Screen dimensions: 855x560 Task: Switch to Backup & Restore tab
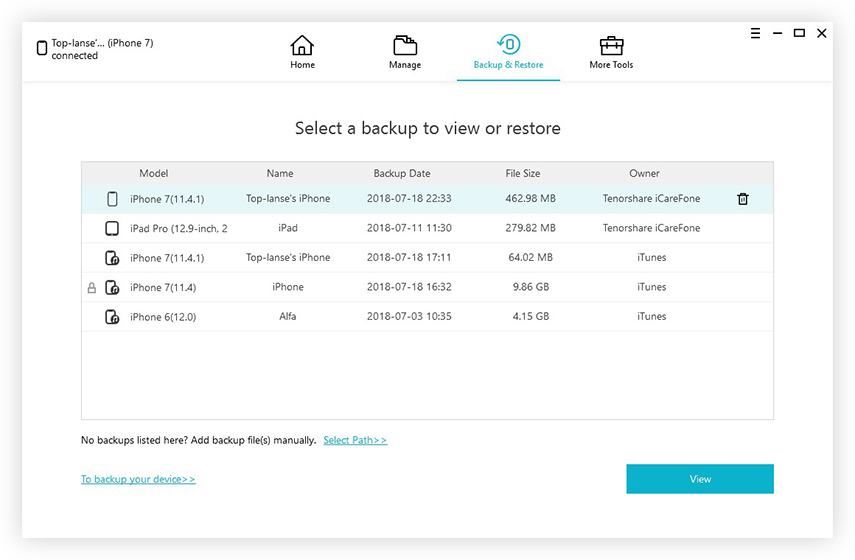[x=508, y=52]
